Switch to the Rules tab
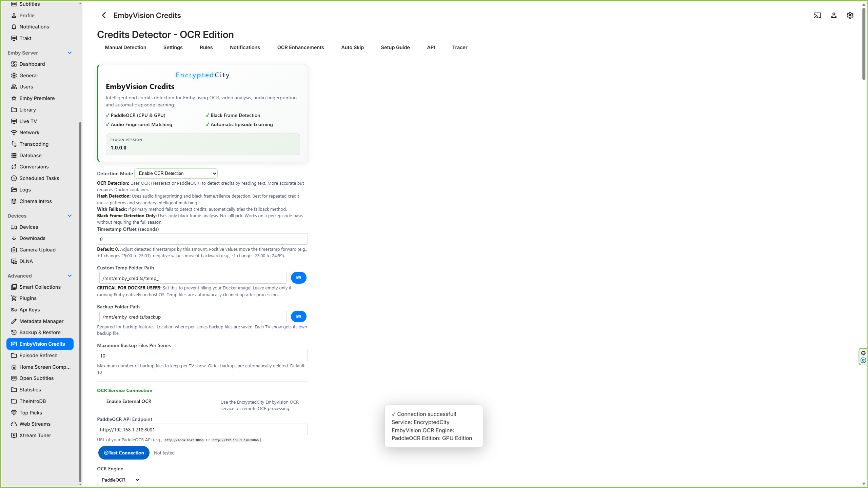868x488 pixels. point(206,47)
